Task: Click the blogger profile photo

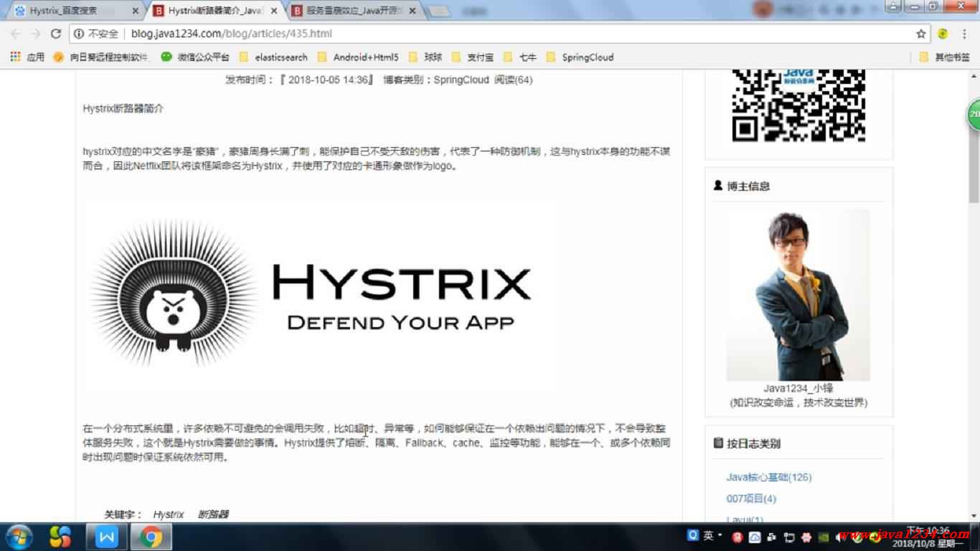Action: [x=798, y=295]
